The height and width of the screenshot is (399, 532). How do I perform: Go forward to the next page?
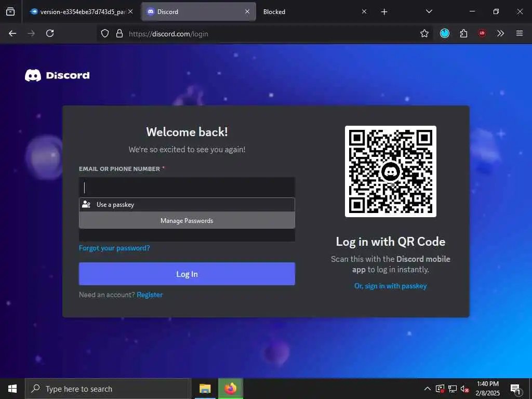(31, 34)
